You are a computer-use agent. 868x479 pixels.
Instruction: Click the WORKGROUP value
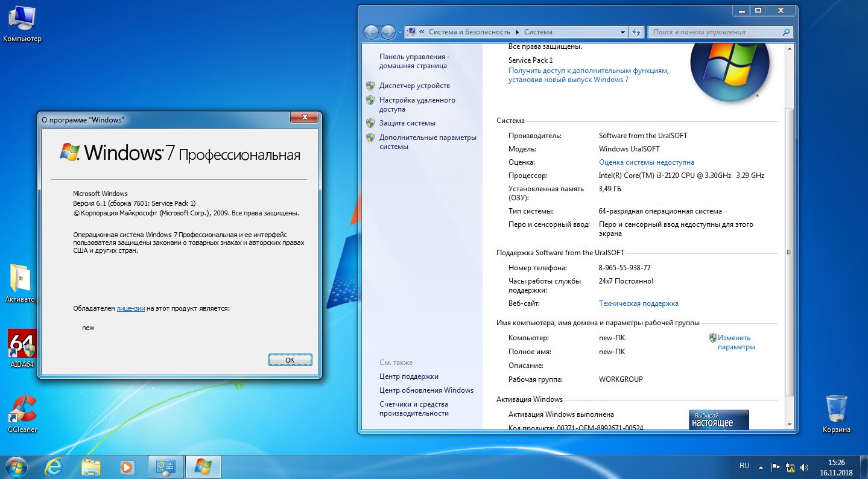click(621, 379)
